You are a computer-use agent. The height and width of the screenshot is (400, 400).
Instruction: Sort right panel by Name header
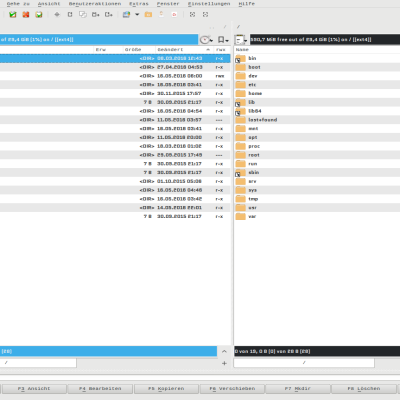tap(317, 50)
